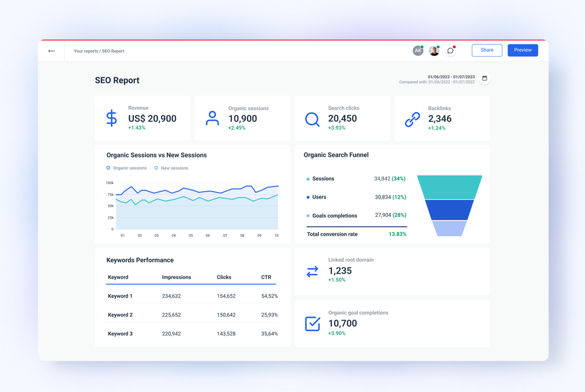
Task: Click the US$ 20,900 revenue value
Action: pyautogui.click(x=152, y=118)
